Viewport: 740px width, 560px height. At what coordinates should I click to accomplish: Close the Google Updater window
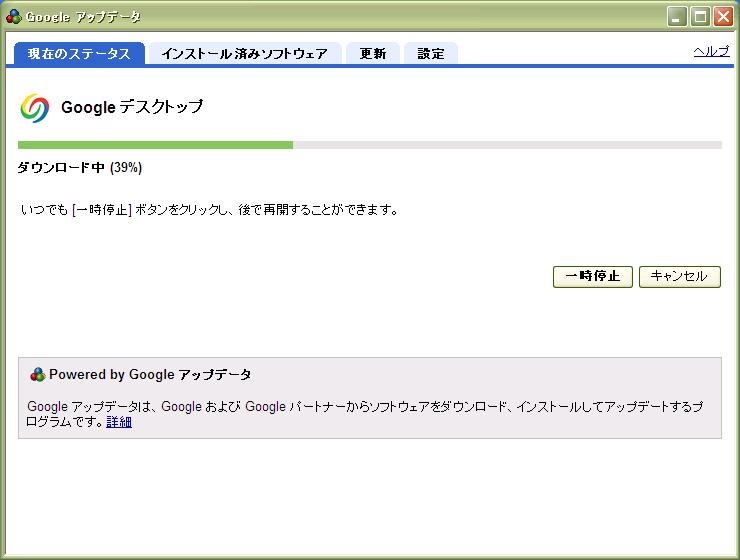(x=723, y=17)
